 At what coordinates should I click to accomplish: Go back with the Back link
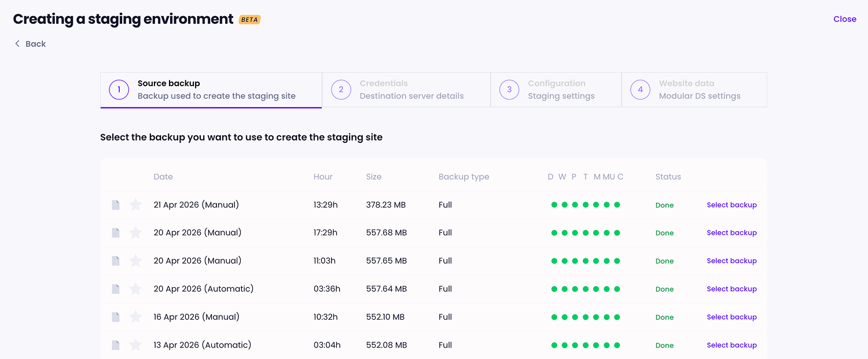(x=30, y=44)
